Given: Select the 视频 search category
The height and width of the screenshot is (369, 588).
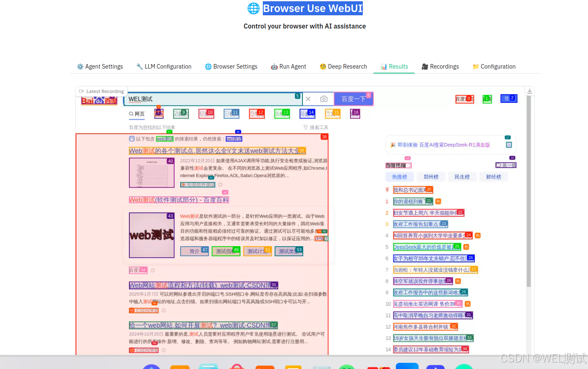Looking at the screenshot, I should click(x=231, y=114).
